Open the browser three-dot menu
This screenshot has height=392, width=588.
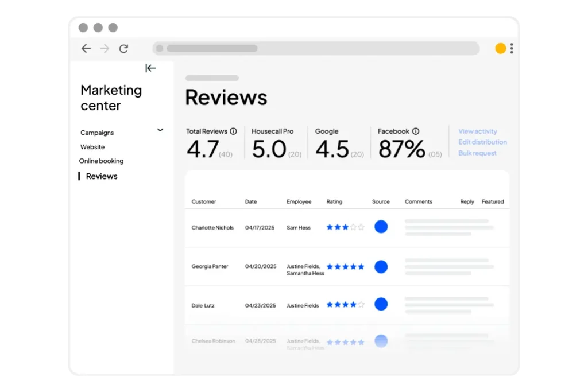click(512, 48)
